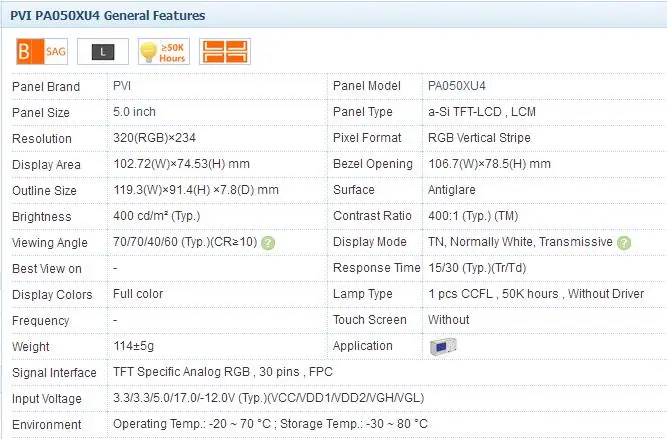Click the Contrast Ratio label
The width and height of the screenshot is (667, 439).
coord(372,216)
